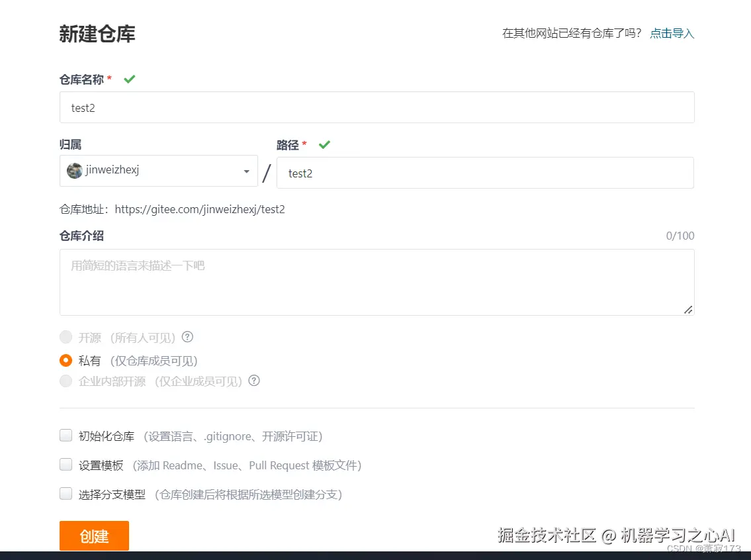
Task: Click inside the 仓库介绍 description textarea
Action: click(376, 281)
